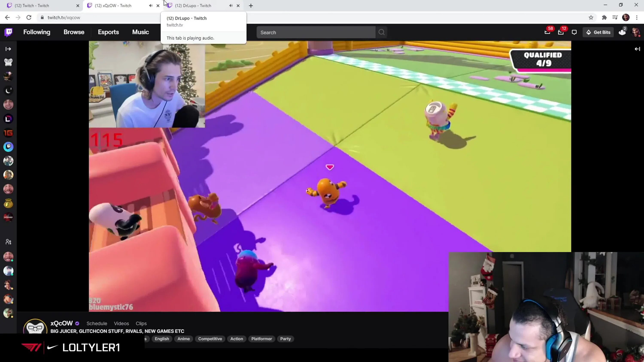Bookmark this page with star icon
644x362 pixels.
(591, 18)
